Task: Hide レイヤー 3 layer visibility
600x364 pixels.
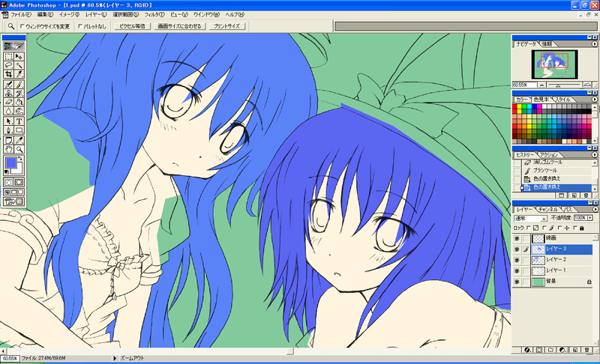Action: point(517,249)
